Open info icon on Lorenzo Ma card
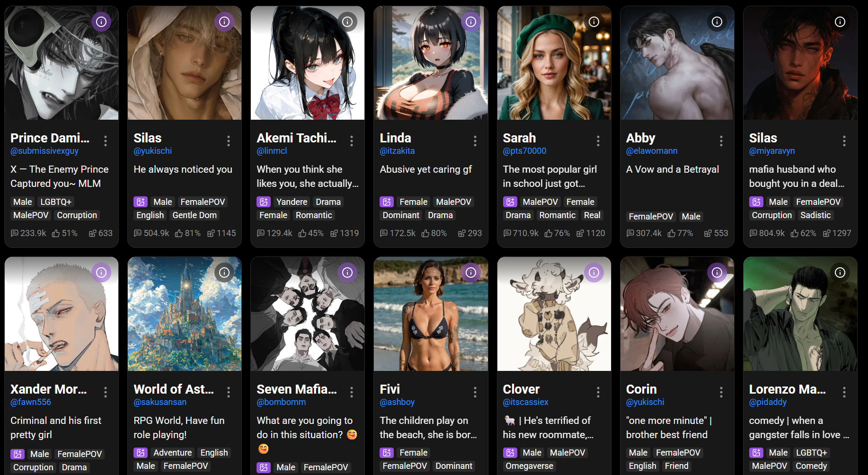This screenshot has width=868, height=475. [840, 273]
